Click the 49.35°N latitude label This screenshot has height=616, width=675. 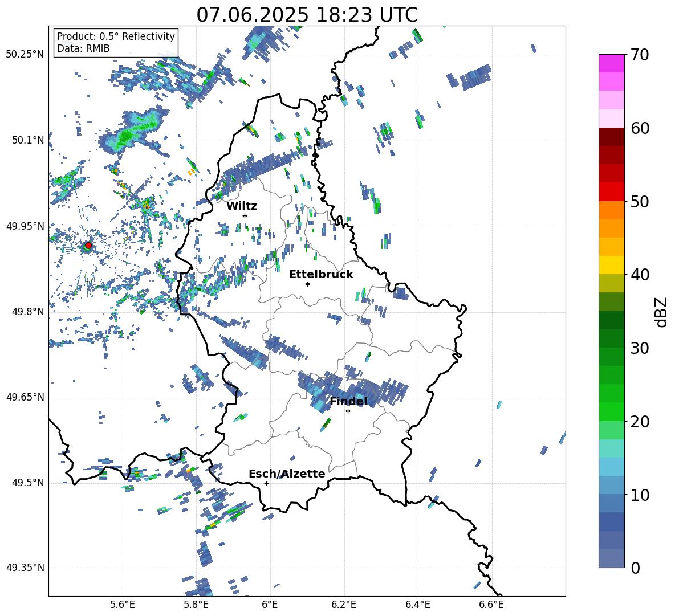25,568
